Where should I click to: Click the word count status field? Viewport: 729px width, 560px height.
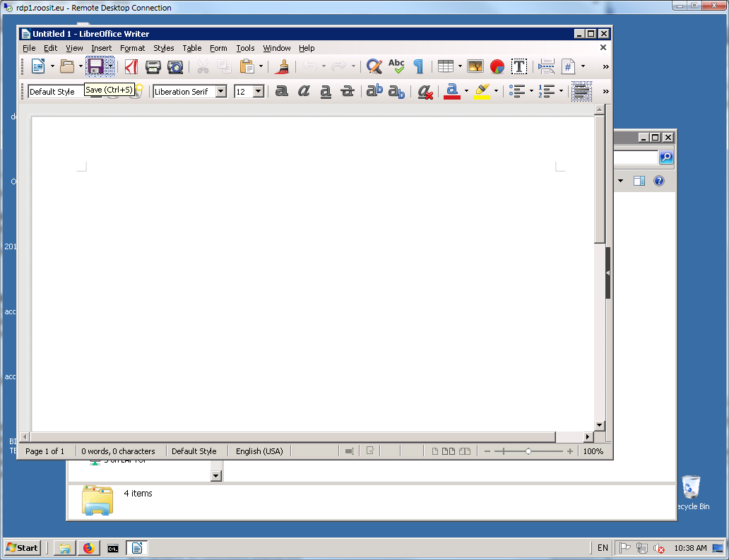click(118, 451)
